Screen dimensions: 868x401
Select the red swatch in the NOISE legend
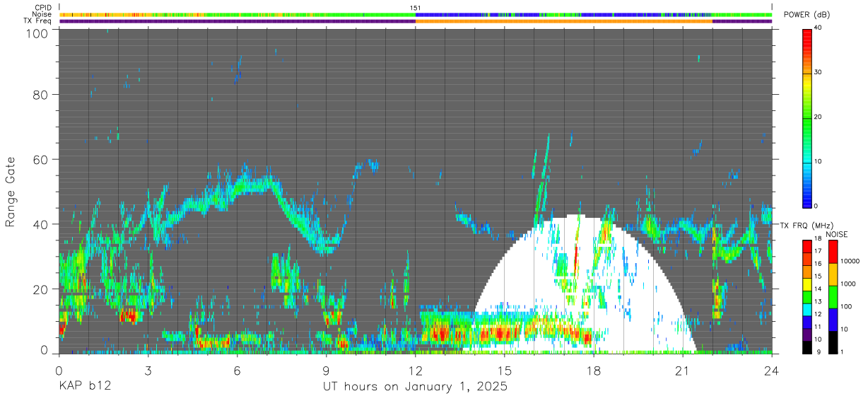click(x=833, y=252)
